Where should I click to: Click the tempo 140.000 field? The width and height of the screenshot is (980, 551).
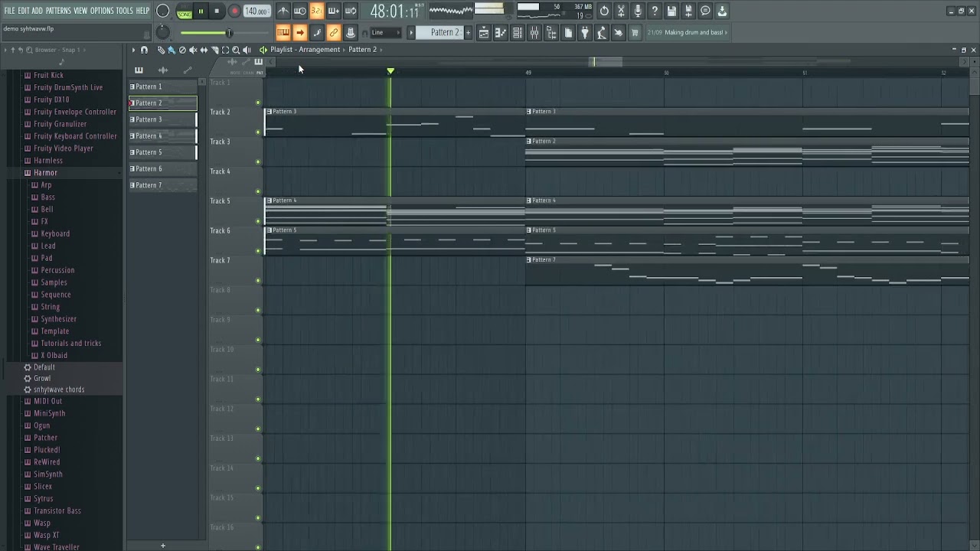coord(256,11)
